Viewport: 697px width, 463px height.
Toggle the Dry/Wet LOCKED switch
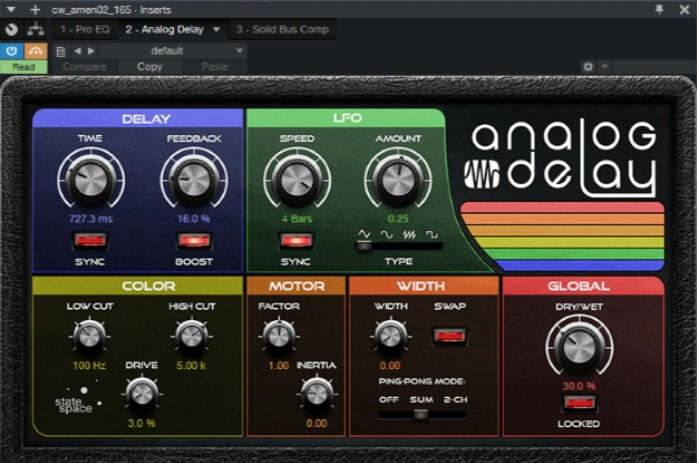tap(579, 403)
